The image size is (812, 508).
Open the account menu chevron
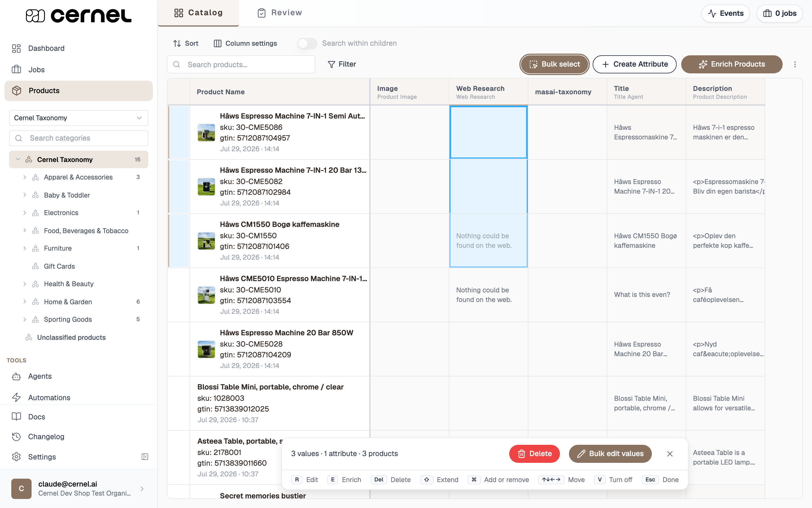(x=142, y=489)
